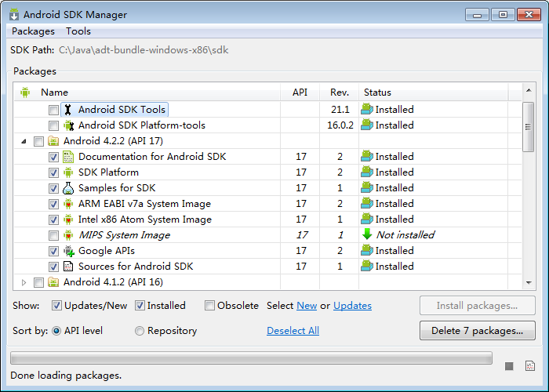Click the API column header
The image size is (549, 392).
[x=300, y=93]
